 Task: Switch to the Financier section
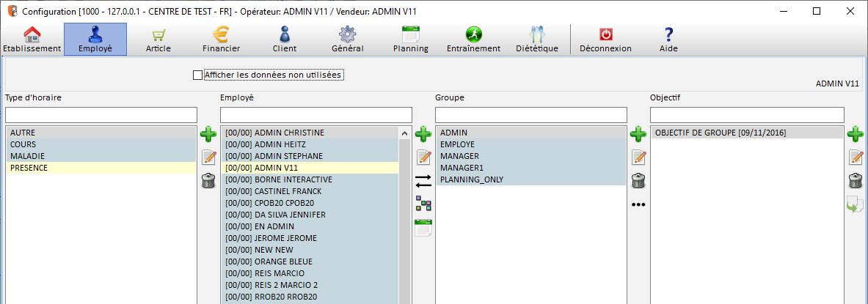221,40
